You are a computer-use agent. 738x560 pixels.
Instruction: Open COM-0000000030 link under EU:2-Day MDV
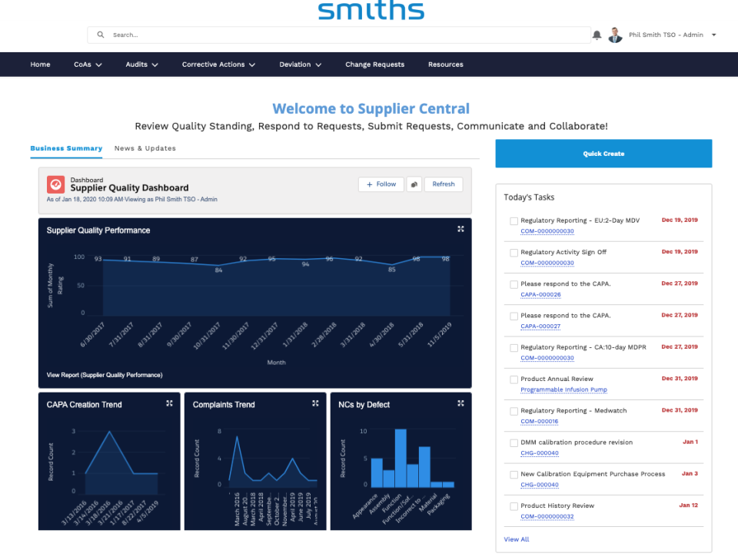pyautogui.click(x=547, y=231)
